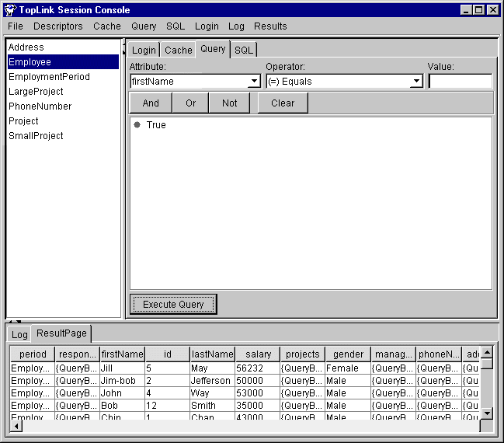
Task: Open the Descriptors menu
Action: click(x=58, y=26)
